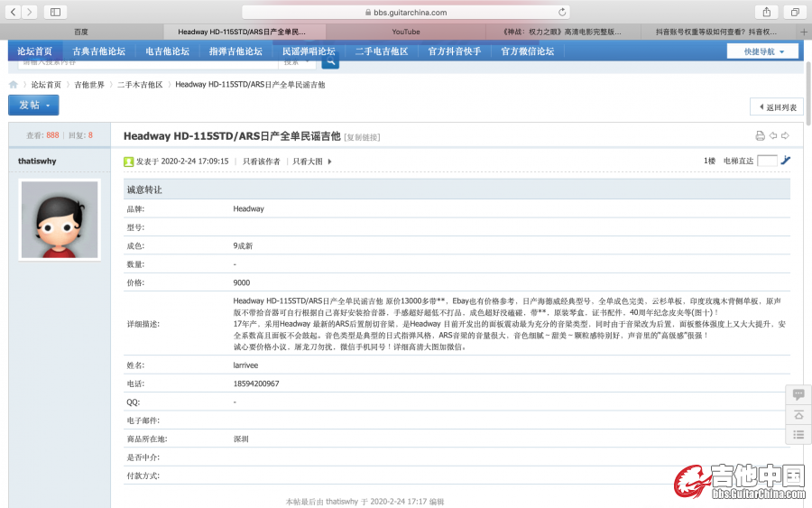Go to previous thread arrow icon
The height and width of the screenshot is (508, 812).
click(773, 136)
